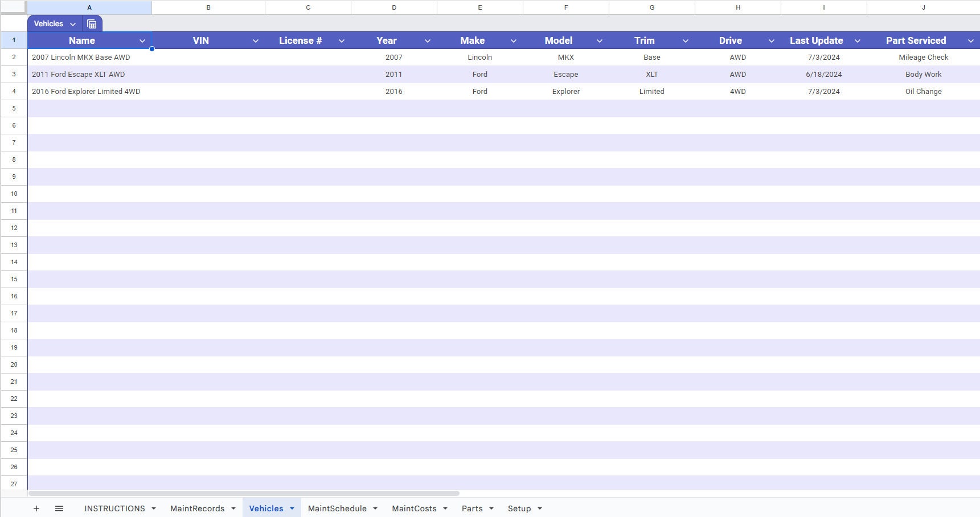Open the Name column filter icon
The image size is (980, 517).
click(142, 40)
